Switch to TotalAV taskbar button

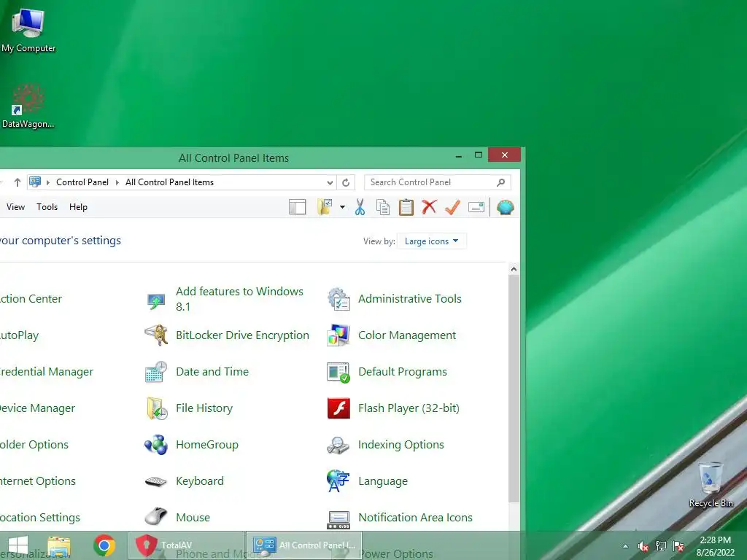coord(186,545)
